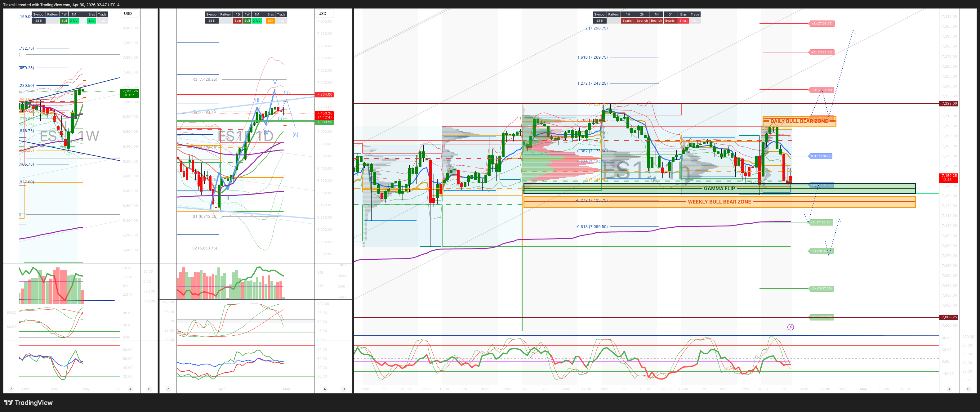Open USD currency selector on daily chart
Screen dimensions: 980x412
pyautogui.click(x=322, y=14)
